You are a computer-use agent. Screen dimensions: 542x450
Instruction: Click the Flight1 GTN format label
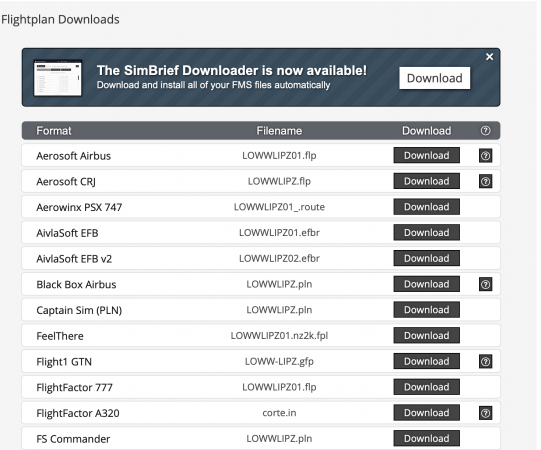[x=64, y=362]
